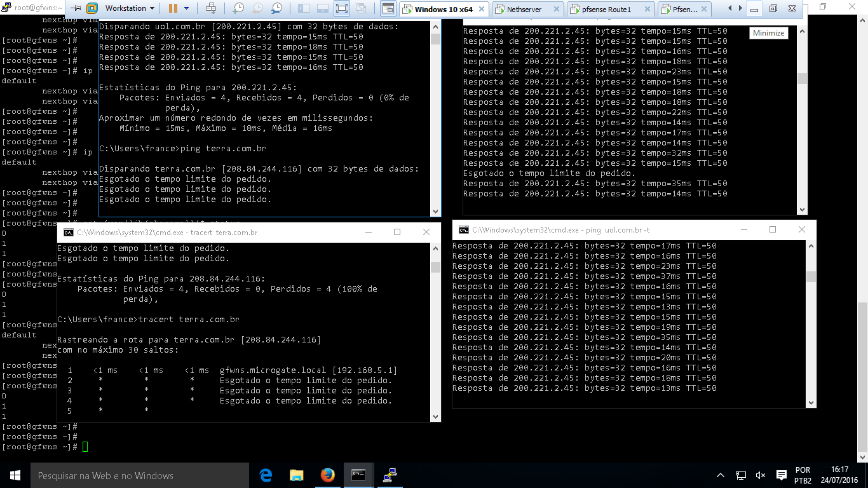This screenshot has width=868, height=488.
Task: Switch to the cmd.exe taskbar button
Action: 358,475
